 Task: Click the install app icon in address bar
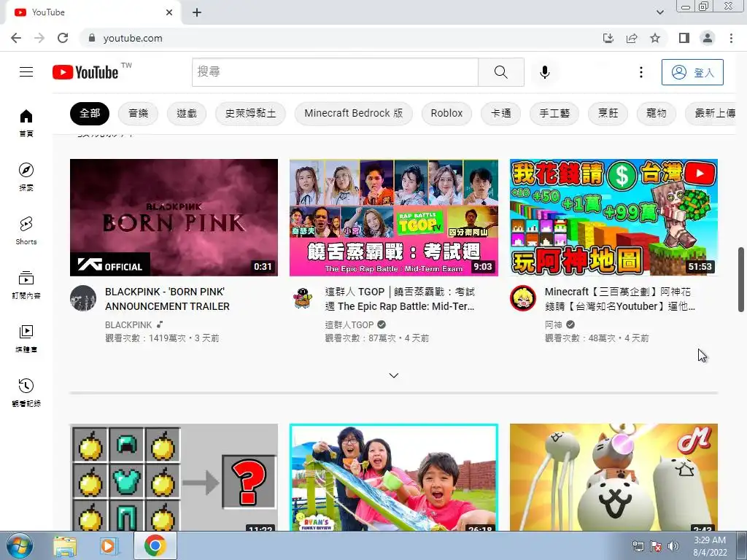(608, 38)
